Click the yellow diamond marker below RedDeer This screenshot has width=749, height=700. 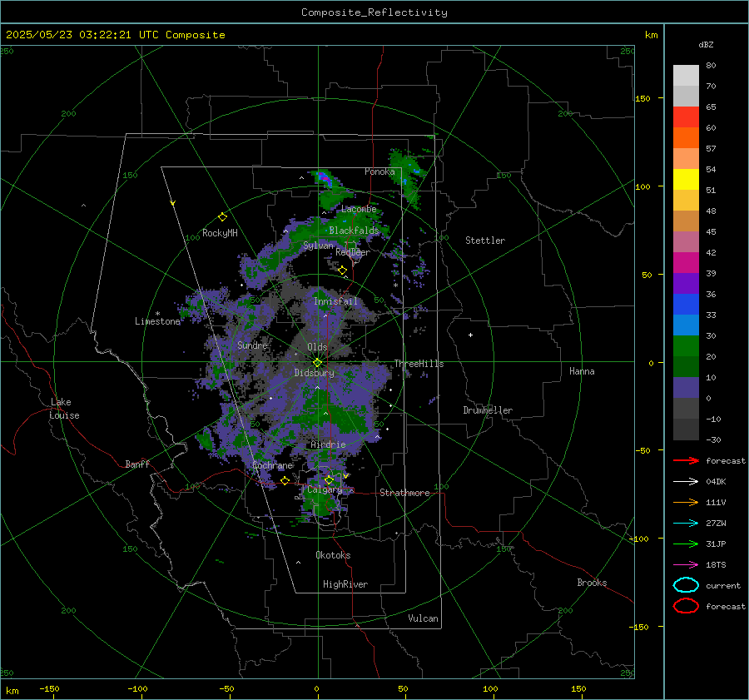(342, 271)
